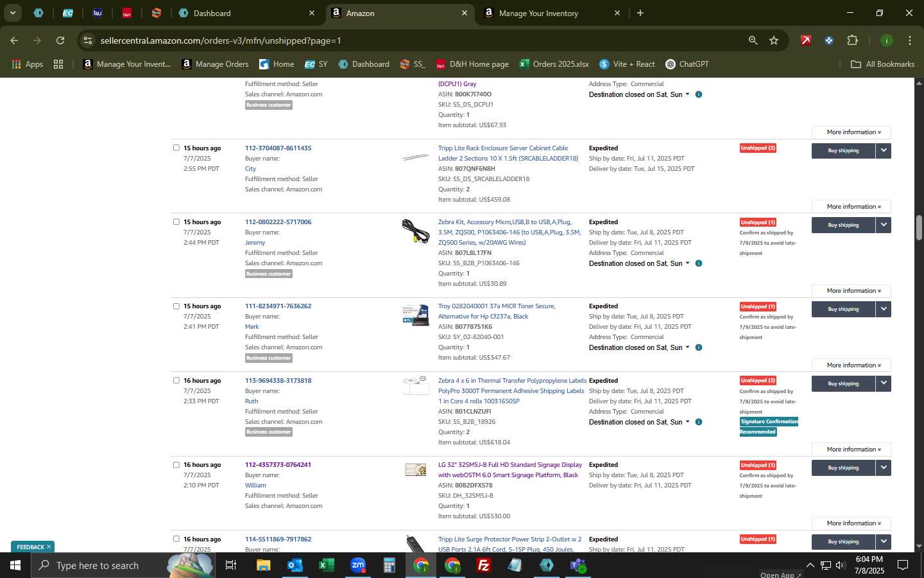Viewport: 924px width, 578px height.
Task: Open the notification center icon
Action: pos(903,565)
